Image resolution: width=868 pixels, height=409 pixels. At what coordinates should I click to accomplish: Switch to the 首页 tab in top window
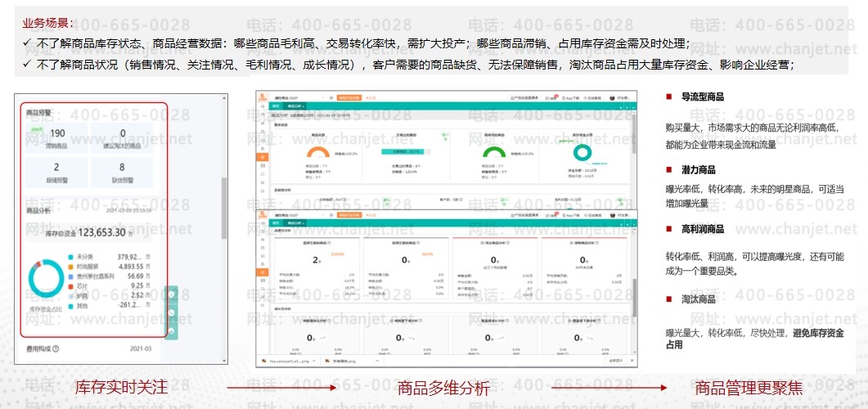276,106
